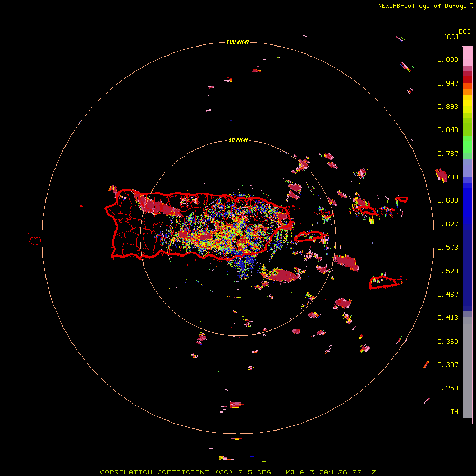Click the 0.573 scale label

pyautogui.click(x=448, y=248)
